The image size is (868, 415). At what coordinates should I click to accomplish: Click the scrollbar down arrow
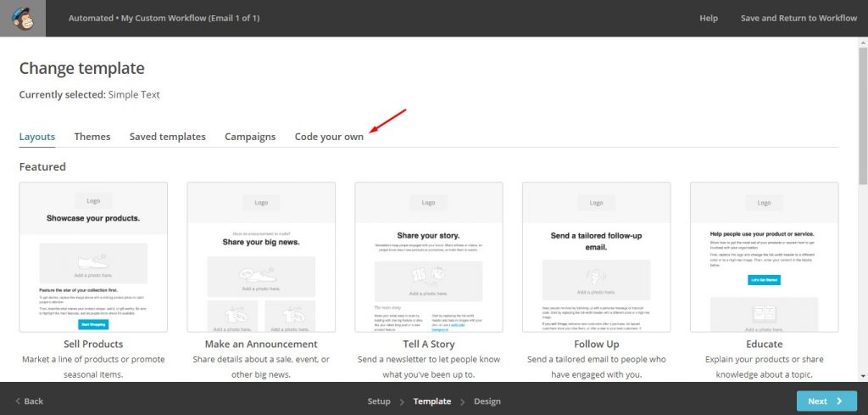coord(863,376)
